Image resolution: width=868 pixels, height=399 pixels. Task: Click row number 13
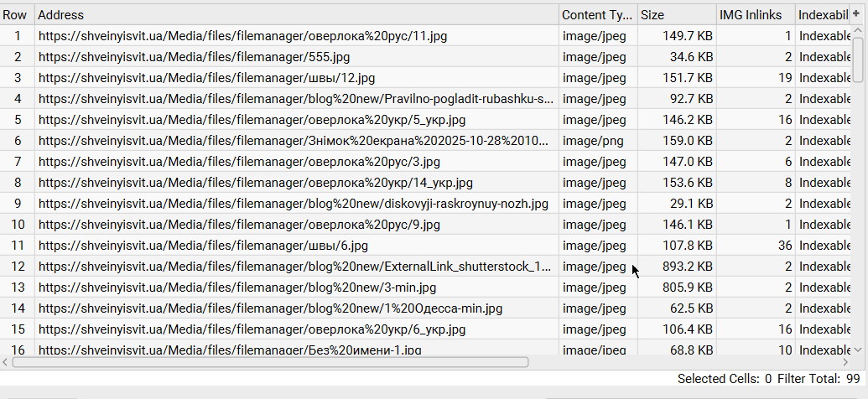(17, 288)
